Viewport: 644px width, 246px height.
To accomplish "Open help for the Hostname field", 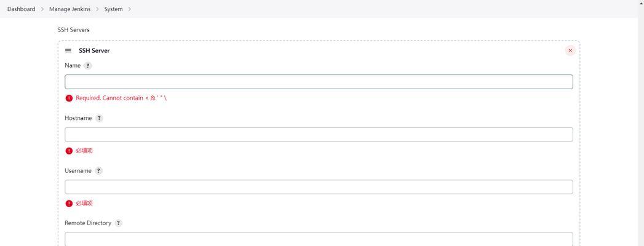I will [x=99, y=118].
